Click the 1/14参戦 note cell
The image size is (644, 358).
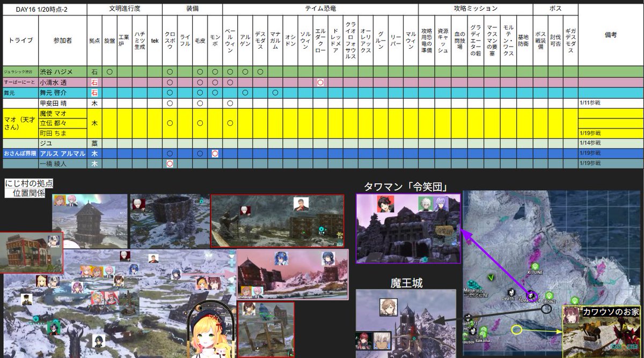[x=610, y=144]
